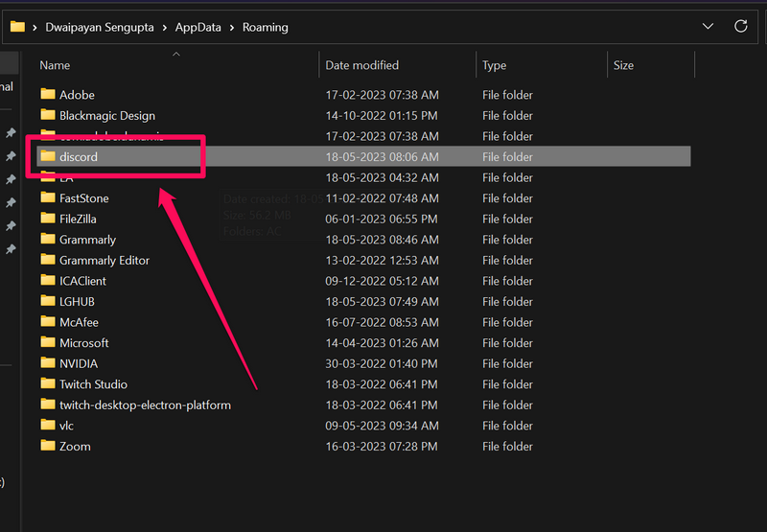
Task: Select the Grammarly Editor folder
Action: click(105, 261)
